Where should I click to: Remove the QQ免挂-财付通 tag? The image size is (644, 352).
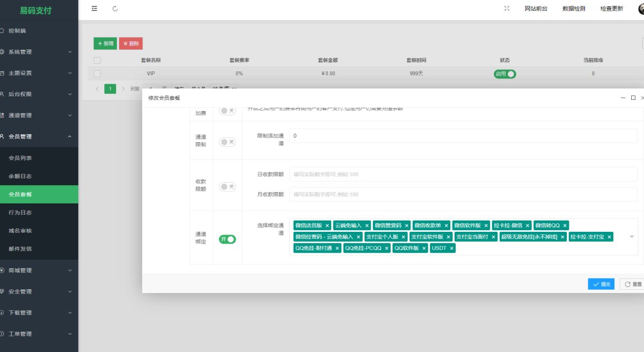(x=337, y=248)
